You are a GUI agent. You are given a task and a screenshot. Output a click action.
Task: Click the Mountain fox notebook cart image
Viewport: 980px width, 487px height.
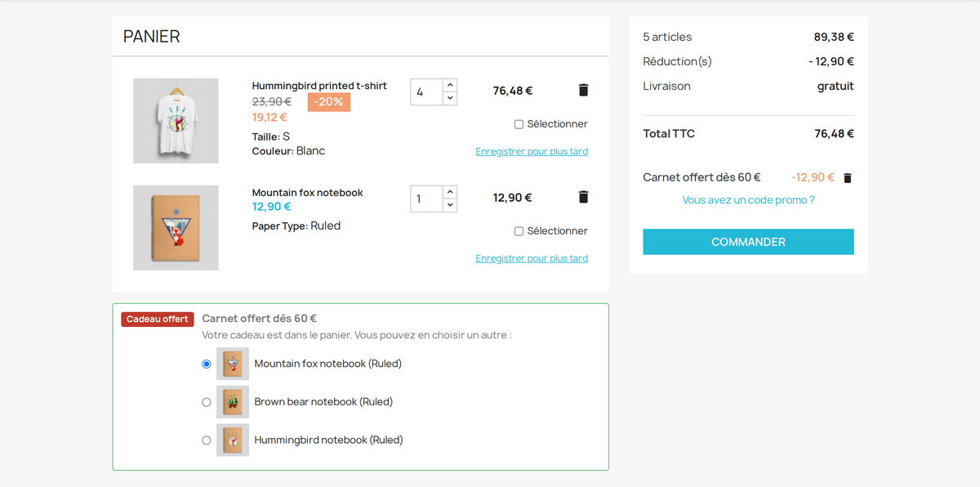coord(176,228)
